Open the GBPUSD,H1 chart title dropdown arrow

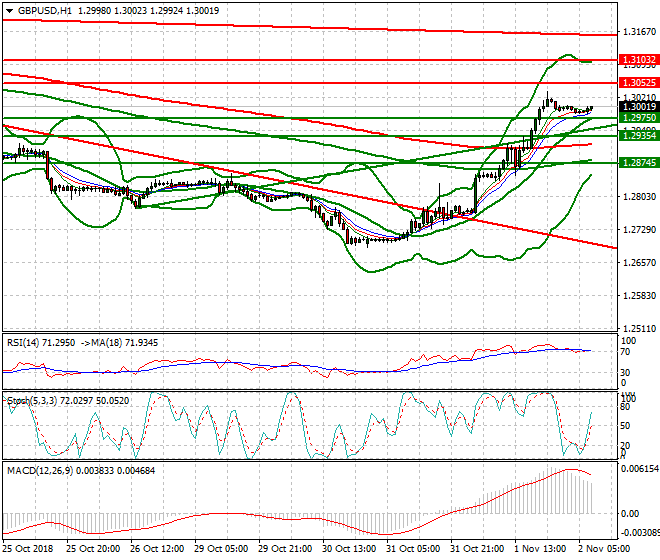9,11
